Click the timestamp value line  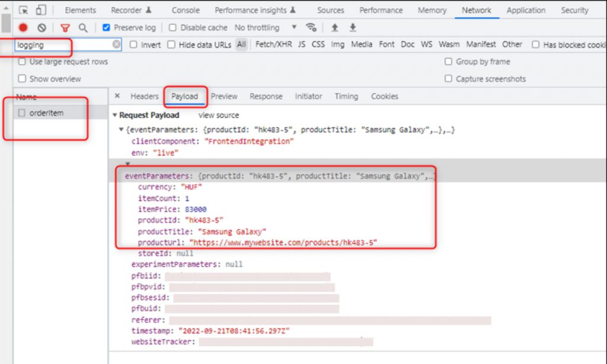pos(210,331)
